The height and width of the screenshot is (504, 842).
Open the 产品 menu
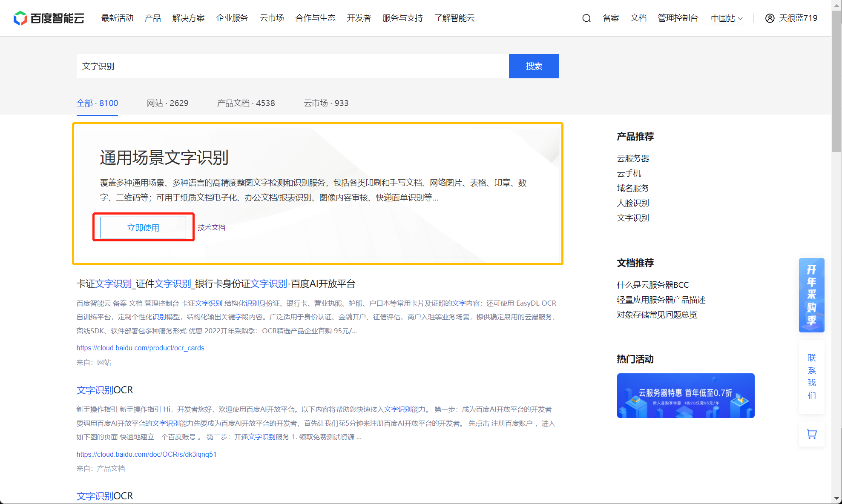(x=152, y=18)
